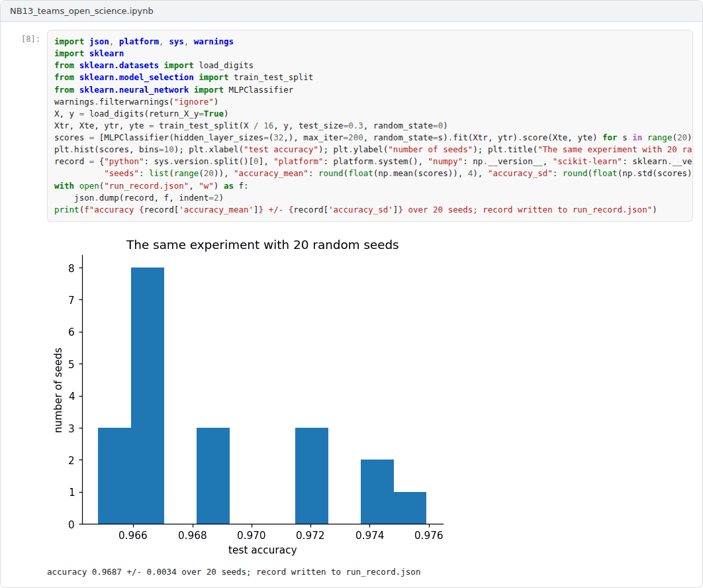This screenshot has height=588, width=703.
Task: Click the histogram bar with 2 seeds
Action: (x=377, y=491)
